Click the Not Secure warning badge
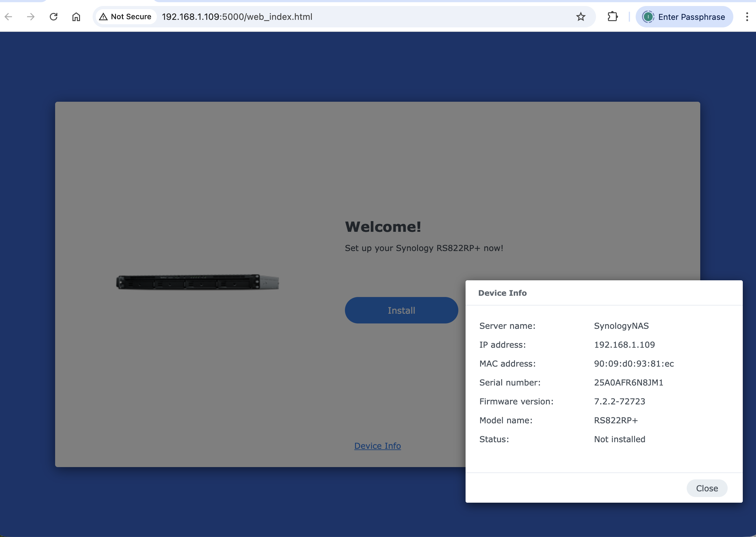The height and width of the screenshot is (537, 756). coord(125,16)
